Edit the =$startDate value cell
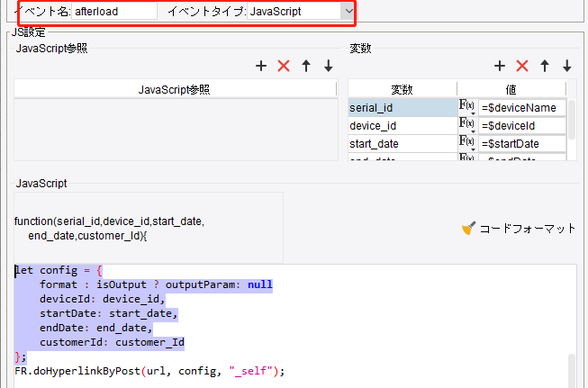Viewport: 588px width, 388px height. pos(522,143)
